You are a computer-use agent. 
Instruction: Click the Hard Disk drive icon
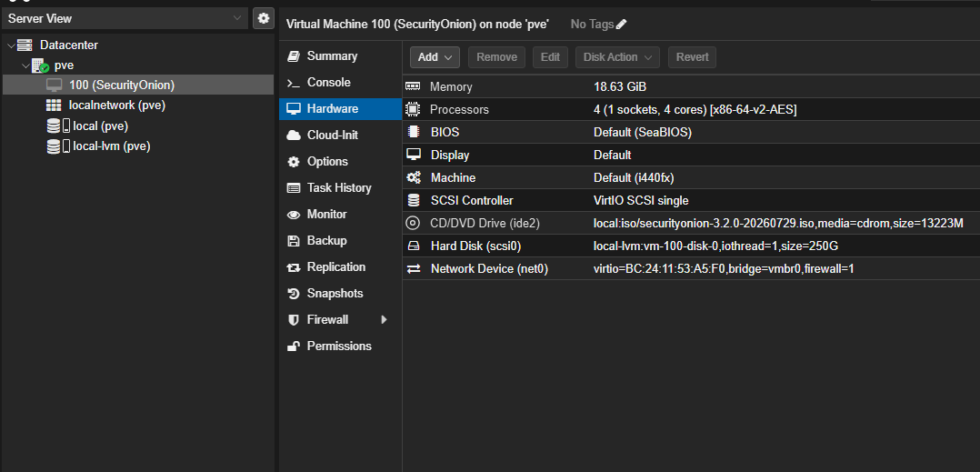(413, 246)
